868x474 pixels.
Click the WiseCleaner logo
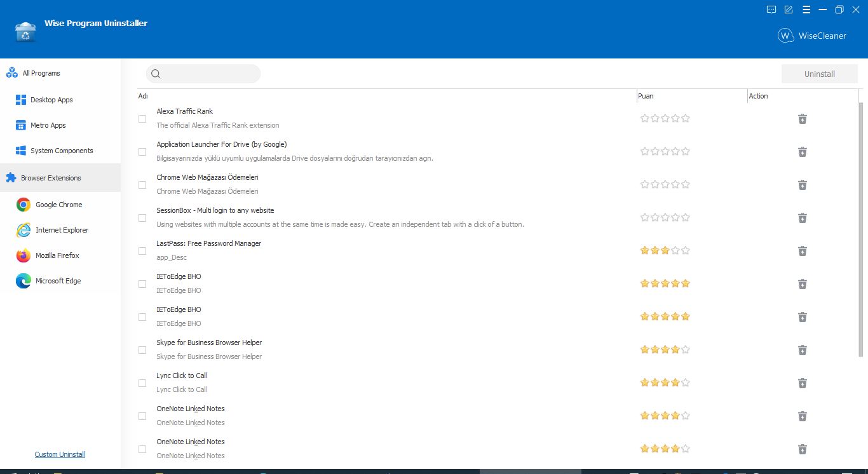coord(812,36)
